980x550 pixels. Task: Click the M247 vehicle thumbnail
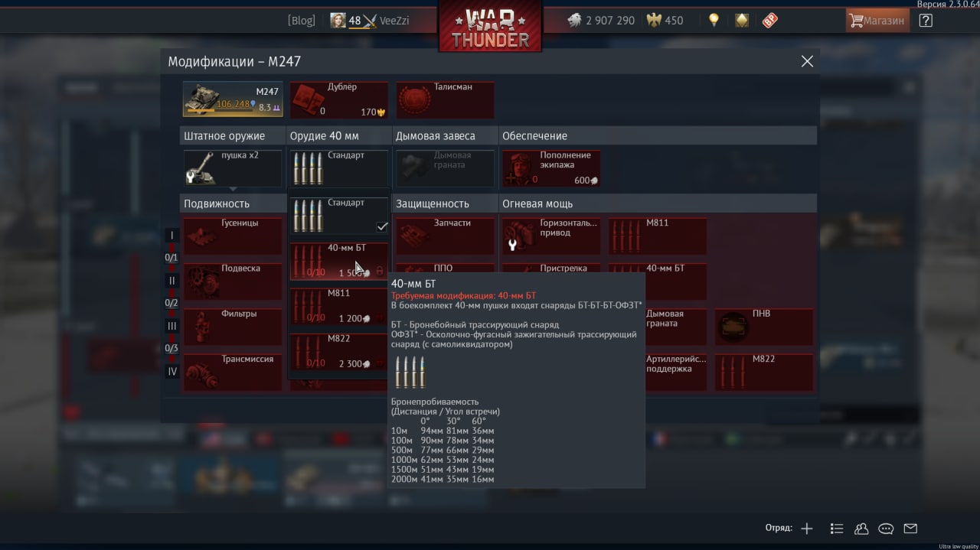(233, 100)
